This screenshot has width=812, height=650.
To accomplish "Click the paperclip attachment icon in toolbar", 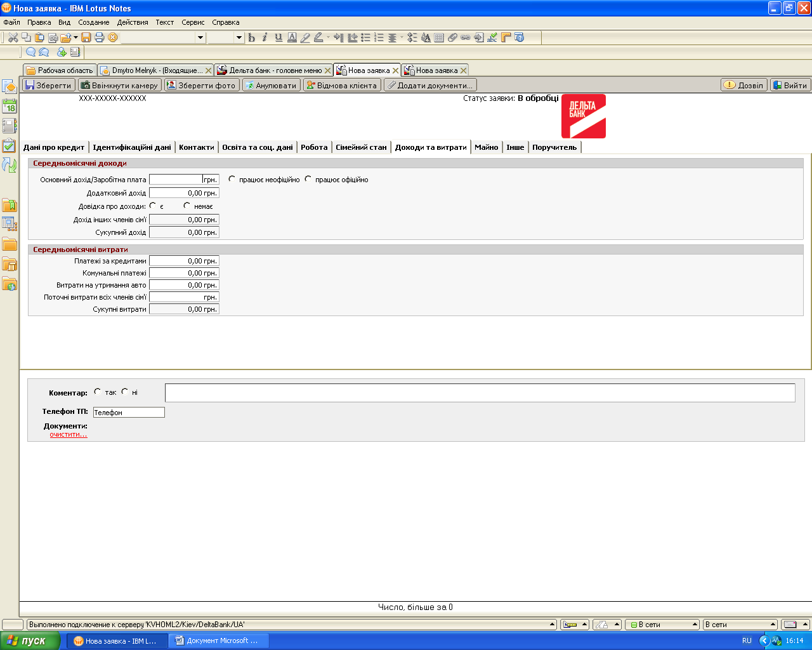I will pos(452,37).
